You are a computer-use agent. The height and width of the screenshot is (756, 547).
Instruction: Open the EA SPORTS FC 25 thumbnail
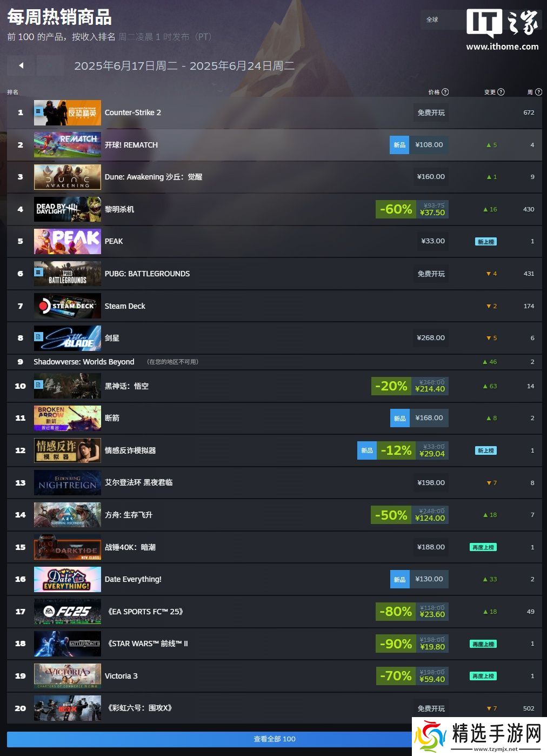pos(68,612)
